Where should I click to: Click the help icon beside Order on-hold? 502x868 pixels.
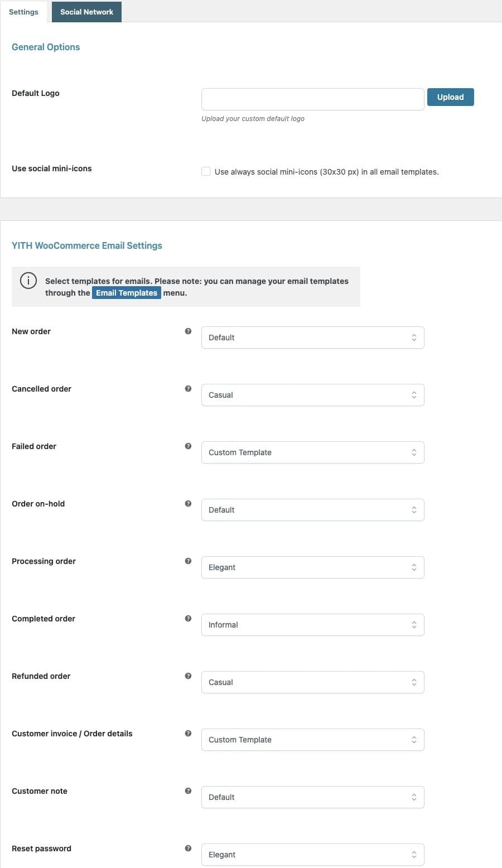(x=188, y=504)
